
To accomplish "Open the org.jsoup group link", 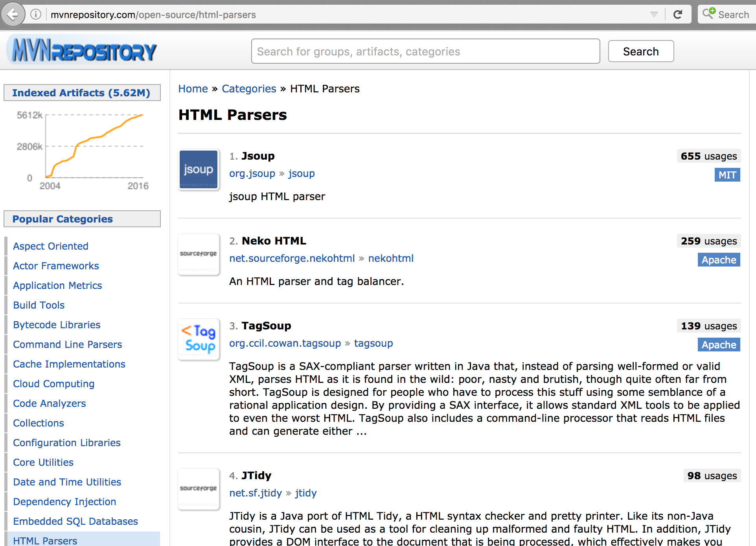I will (252, 173).
